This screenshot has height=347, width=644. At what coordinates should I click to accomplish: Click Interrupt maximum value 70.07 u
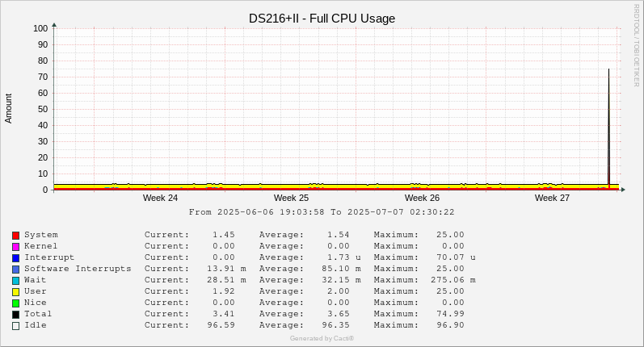pyautogui.click(x=457, y=257)
